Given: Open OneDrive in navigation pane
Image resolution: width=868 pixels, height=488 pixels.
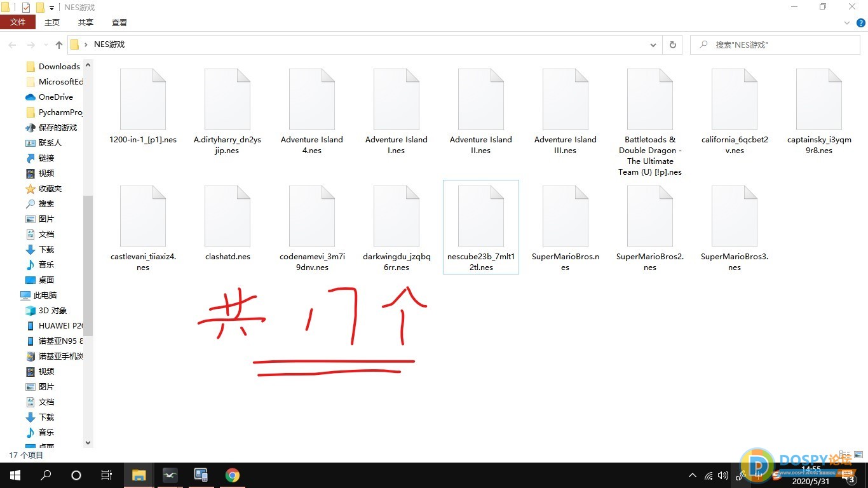Looking at the screenshot, I should click(50, 97).
